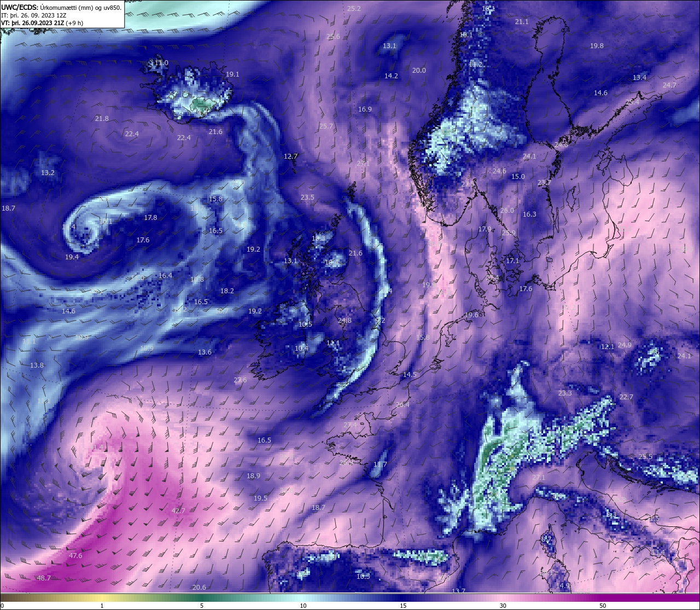Click the 47.6 value on the map
700x610 pixels.
tap(75, 555)
